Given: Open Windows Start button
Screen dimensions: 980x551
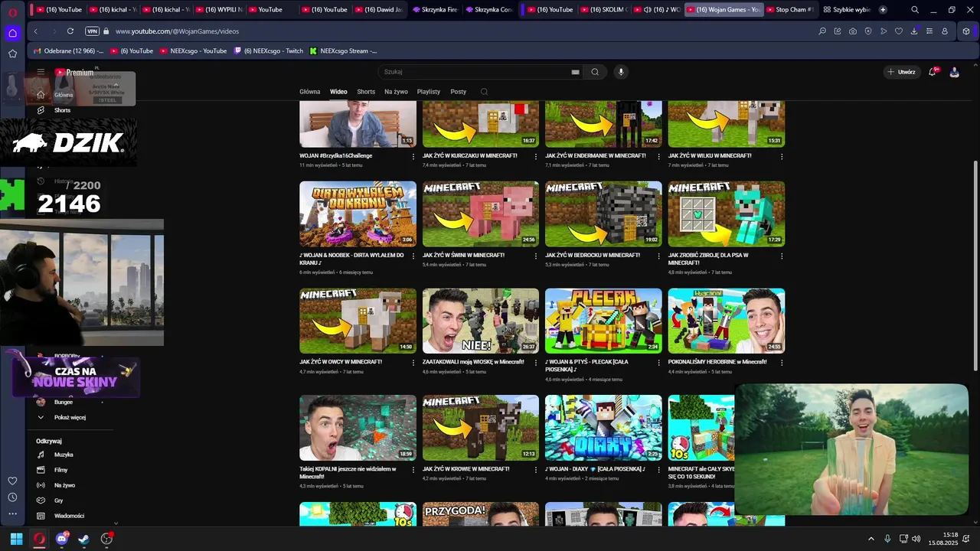Looking at the screenshot, I should click(x=16, y=539).
